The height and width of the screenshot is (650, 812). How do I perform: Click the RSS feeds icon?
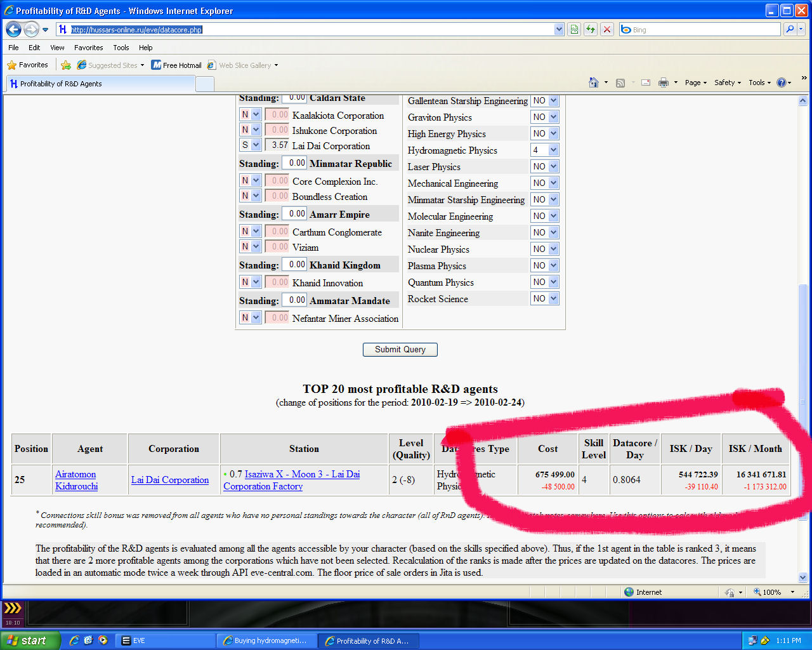click(x=620, y=83)
